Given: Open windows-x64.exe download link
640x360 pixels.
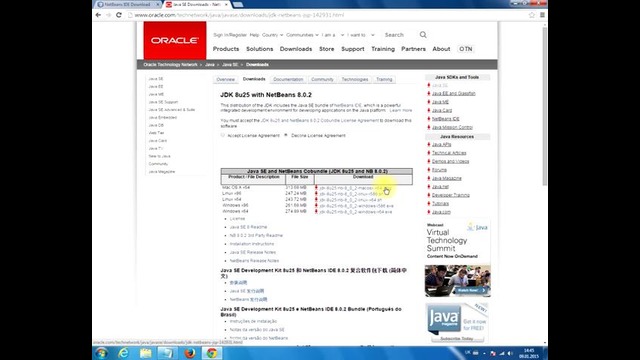Looking at the screenshot, I should (x=356, y=212).
